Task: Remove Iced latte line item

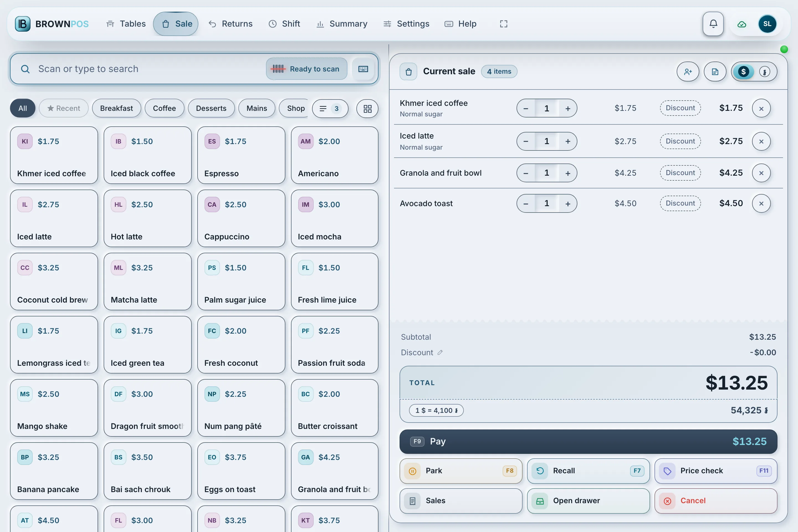Action: [x=761, y=141]
